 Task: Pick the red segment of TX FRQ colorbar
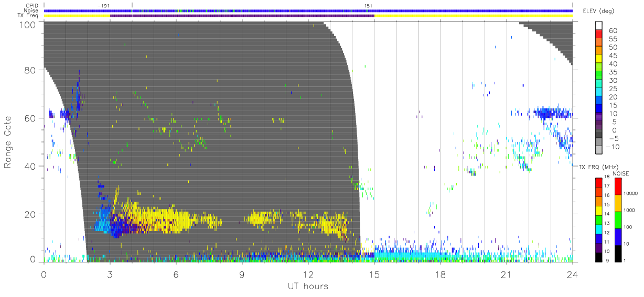[x=598, y=183]
